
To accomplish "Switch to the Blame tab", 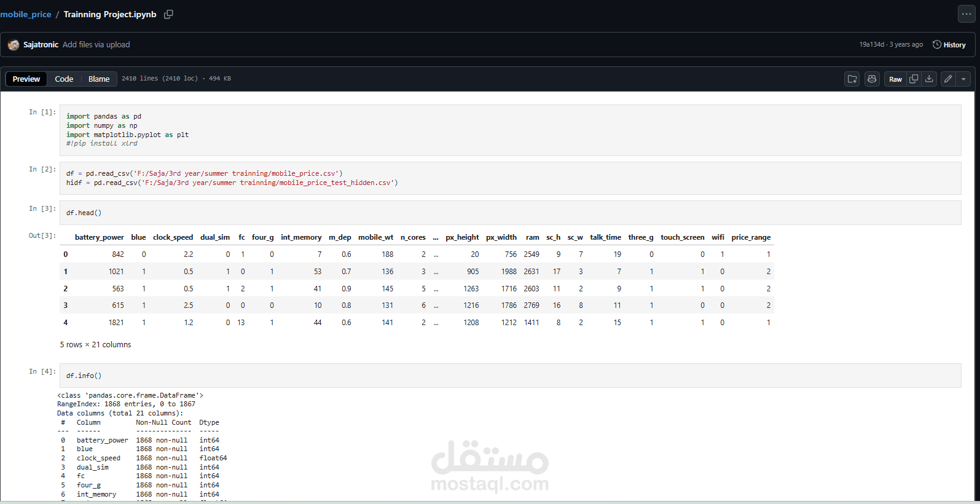I will pyautogui.click(x=99, y=79).
